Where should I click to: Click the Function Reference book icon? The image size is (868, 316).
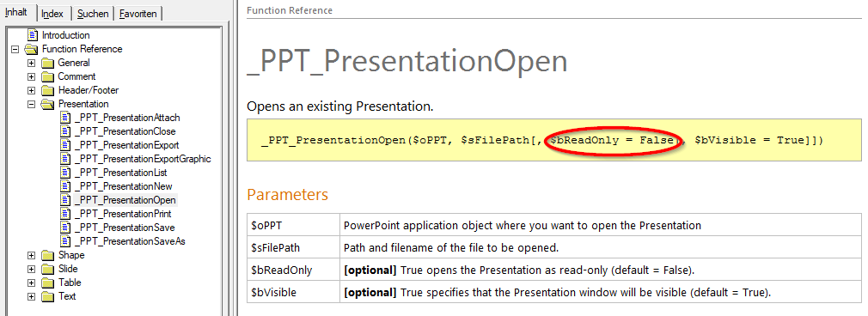pyautogui.click(x=32, y=49)
